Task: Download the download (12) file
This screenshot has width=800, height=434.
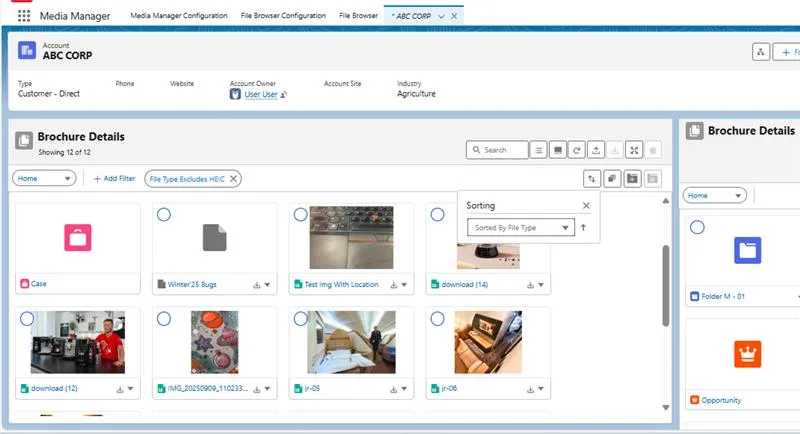Action: pyautogui.click(x=120, y=389)
